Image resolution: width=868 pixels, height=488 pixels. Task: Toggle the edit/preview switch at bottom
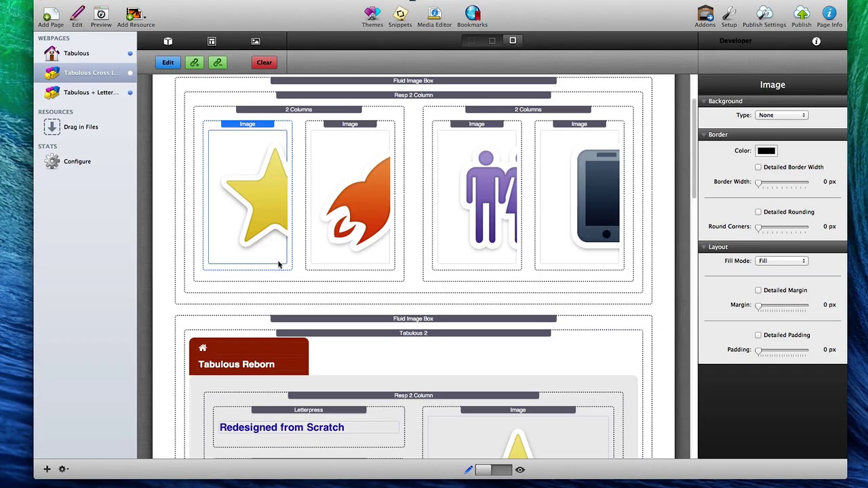pos(494,469)
